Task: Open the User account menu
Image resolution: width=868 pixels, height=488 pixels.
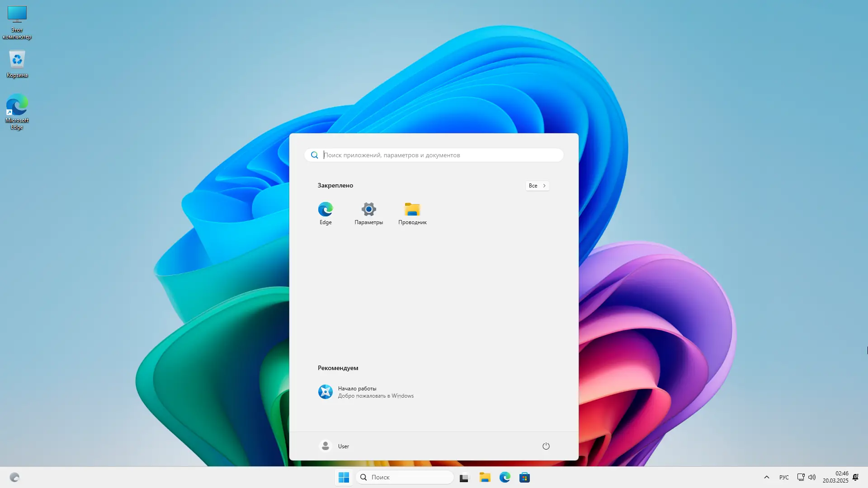Action: [x=335, y=446]
